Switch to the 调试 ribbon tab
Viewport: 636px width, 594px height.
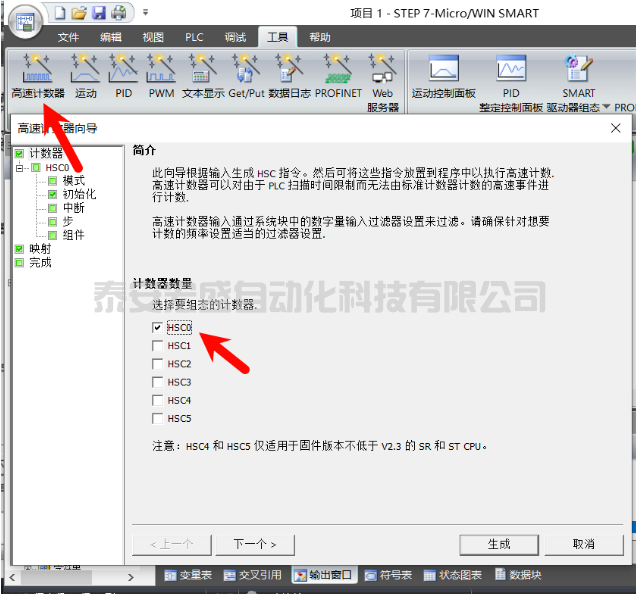(x=235, y=37)
